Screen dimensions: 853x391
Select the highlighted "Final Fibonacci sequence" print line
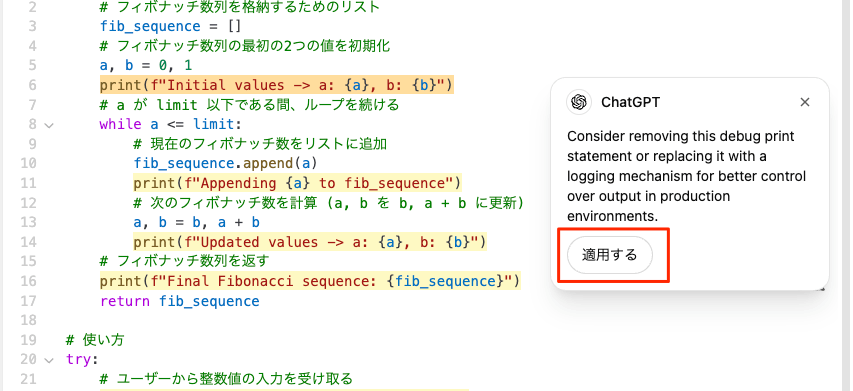[x=310, y=281]
